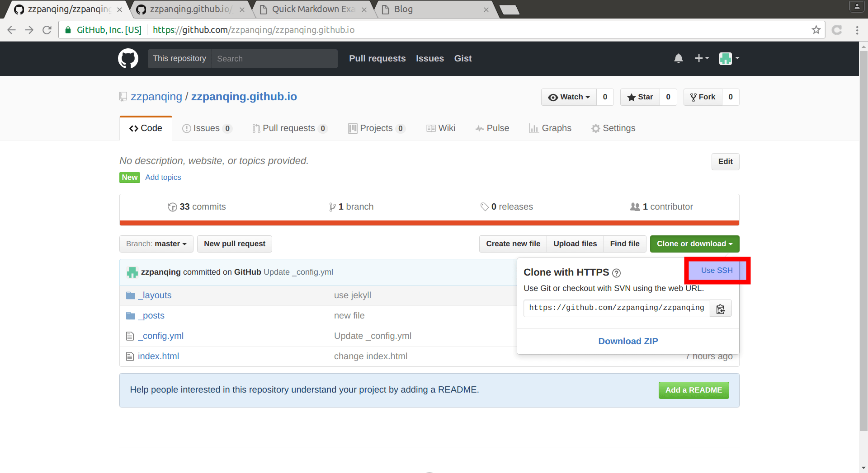The image size is (868, 473).
Task: Close the Blog browser tab
Action: pyautogui.click(x=486, y=9)
